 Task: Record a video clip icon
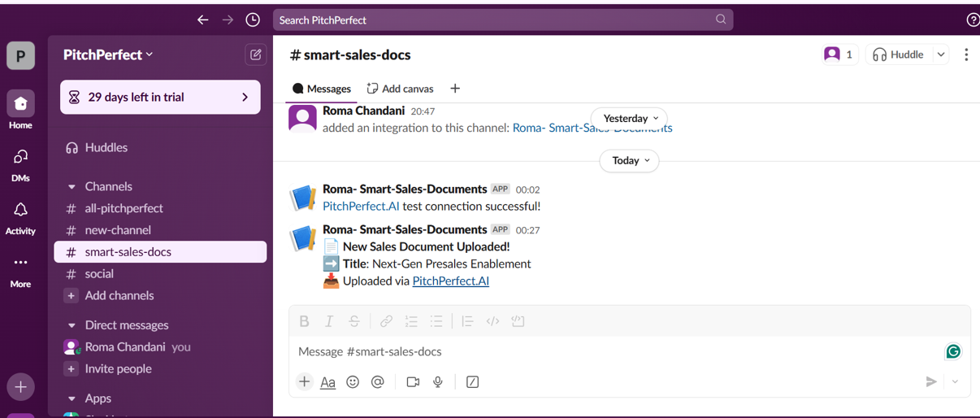click(x=413, y=381)
